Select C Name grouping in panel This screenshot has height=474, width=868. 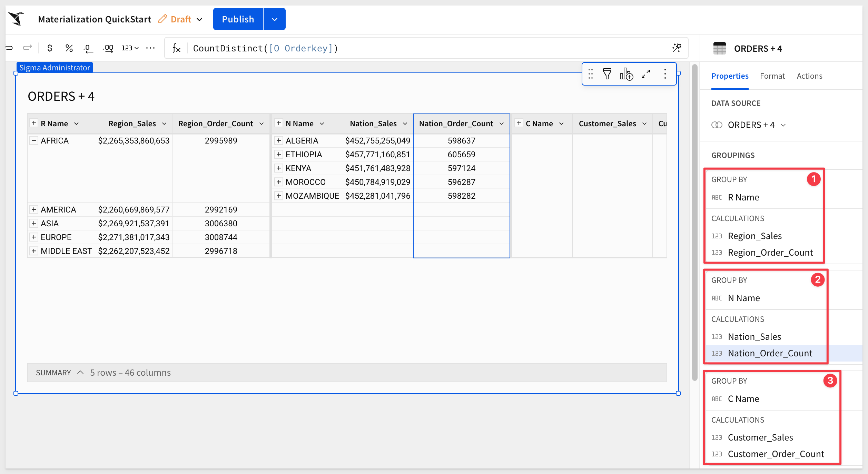(x=743, y=399)
